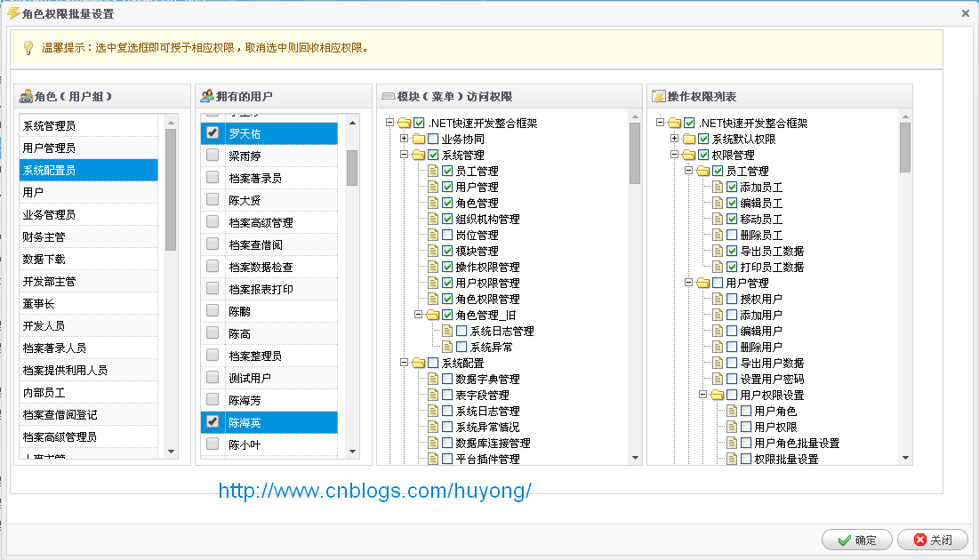Click the module tree scrollbar thumb
This screenshot has height=560, width=979.
tap(635, 153)
